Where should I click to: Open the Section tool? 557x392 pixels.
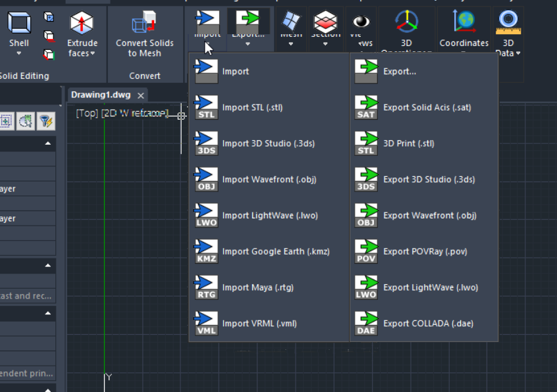click(325, 20)
